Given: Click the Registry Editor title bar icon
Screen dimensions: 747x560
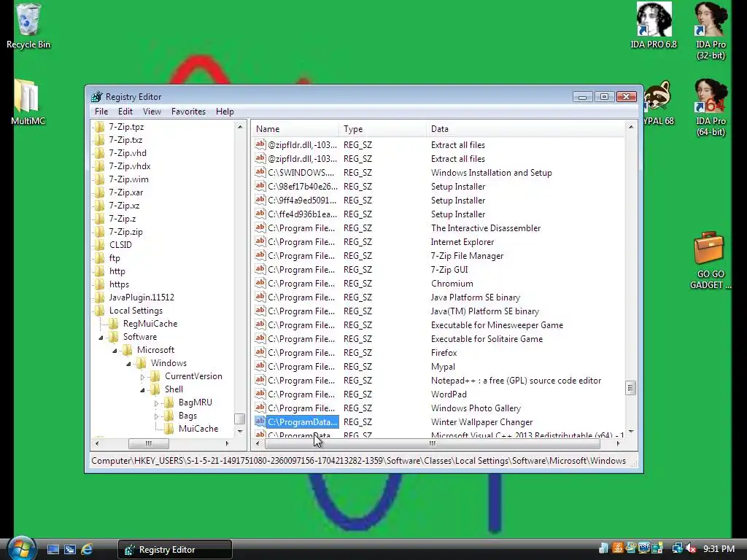Looking at the screenshot, I should pos(97,97).
